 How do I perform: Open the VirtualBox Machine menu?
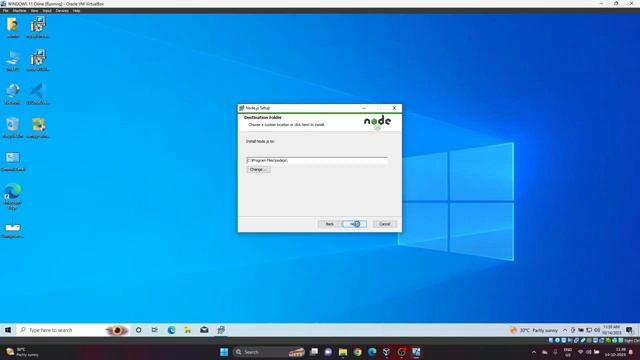(x=19, y=11)
